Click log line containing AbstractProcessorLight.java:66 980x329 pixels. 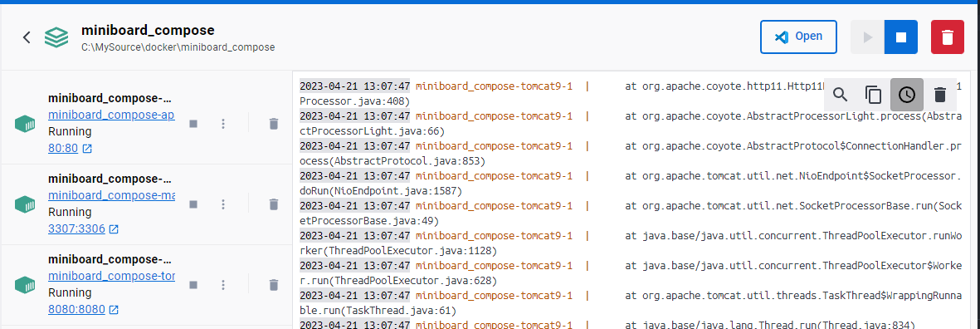click(630, 123)
